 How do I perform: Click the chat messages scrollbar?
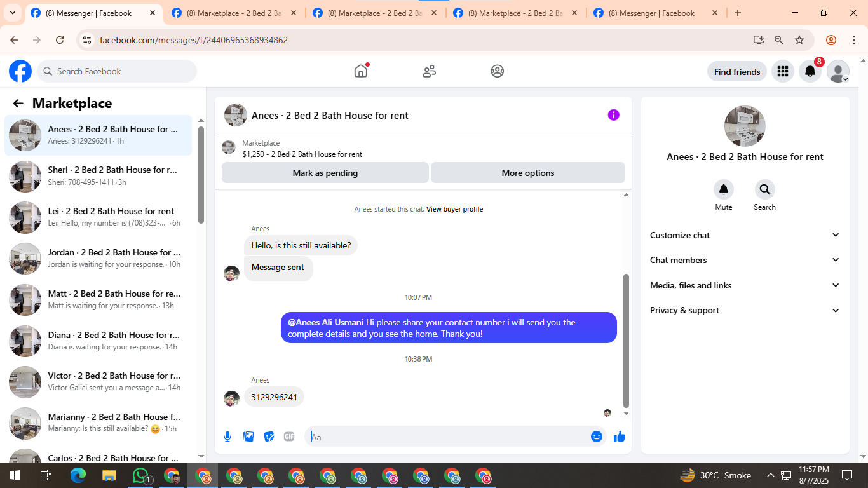(626, 341)
